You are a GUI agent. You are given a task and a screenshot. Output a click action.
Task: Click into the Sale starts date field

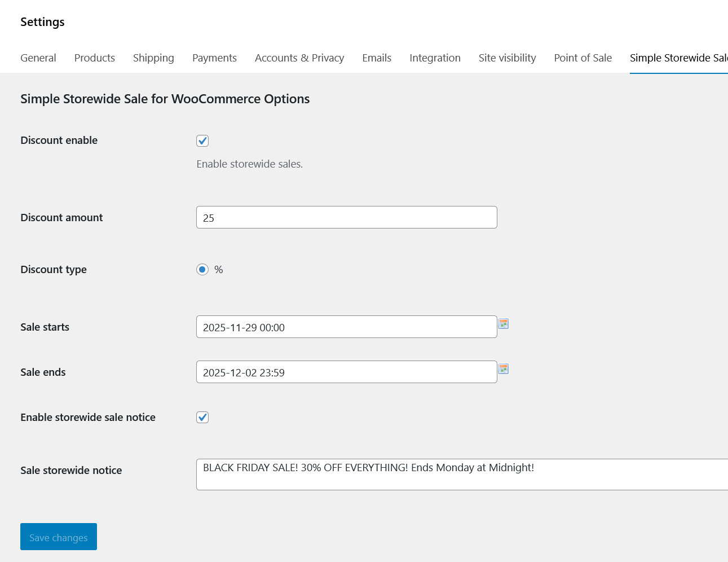pos(346,327)
